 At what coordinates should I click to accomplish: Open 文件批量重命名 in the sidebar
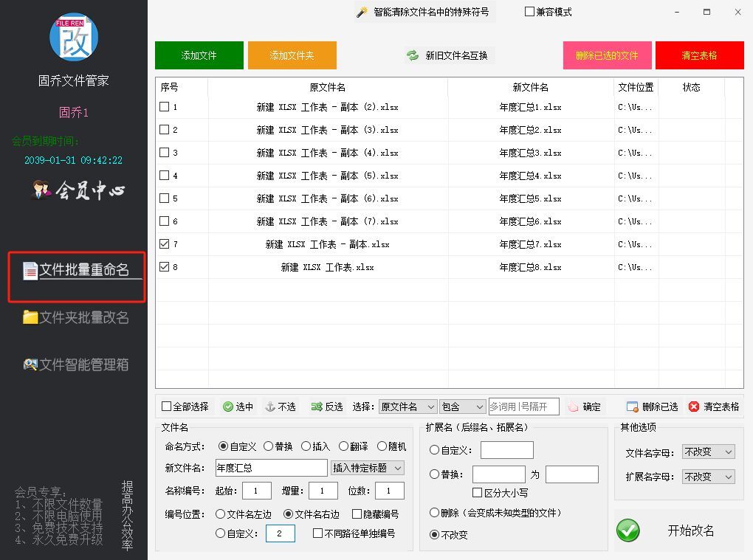click(76, 277)
